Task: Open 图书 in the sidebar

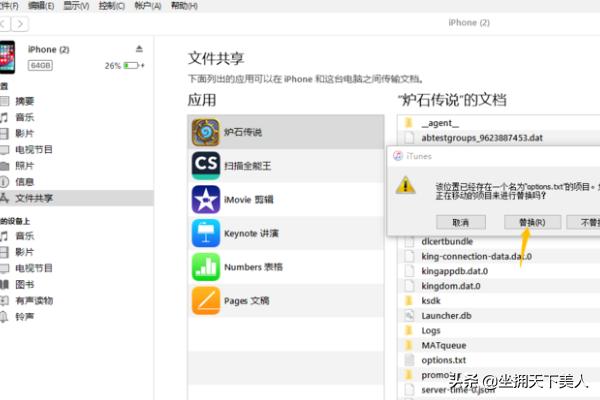Action: 25,284
